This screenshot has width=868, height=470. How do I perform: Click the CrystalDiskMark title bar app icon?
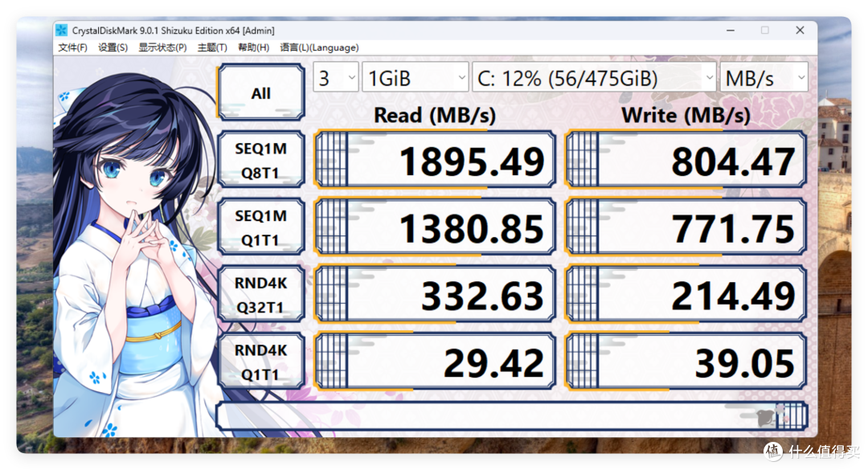(x=61, y=31)
